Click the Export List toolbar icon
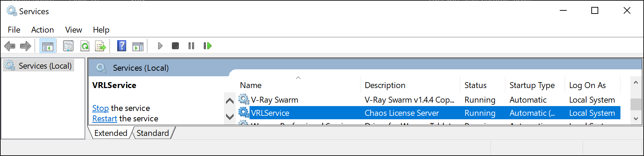Viewport: 644px width, 156px height. click(101, 46)
